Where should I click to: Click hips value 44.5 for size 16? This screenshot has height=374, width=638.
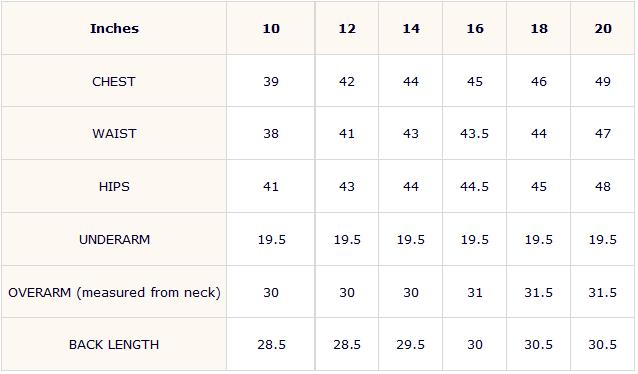click(x=474, y=186)
